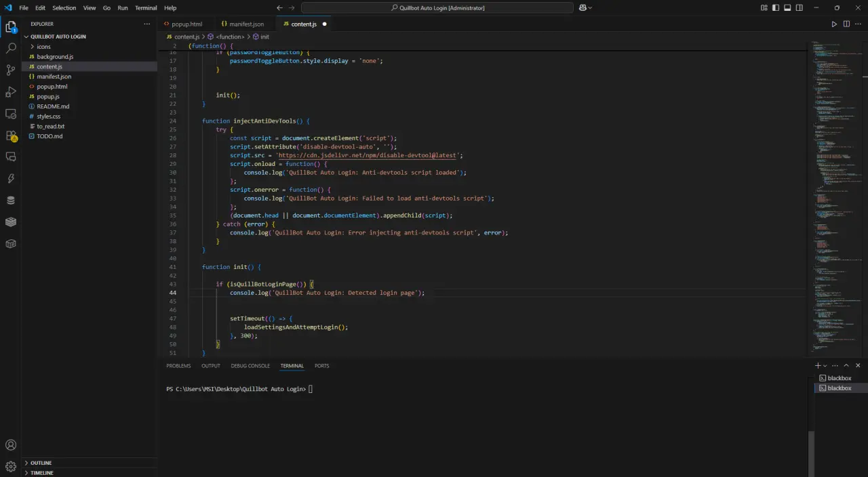
Task: Click the lightning bolt activity bar icon
Action: [11, 179]
